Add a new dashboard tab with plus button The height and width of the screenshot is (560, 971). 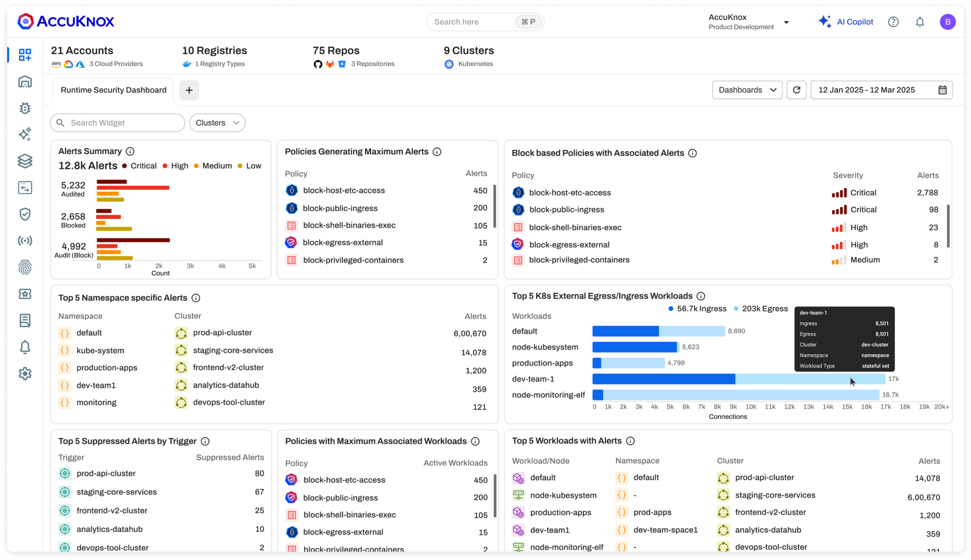[x=189, y=90]
